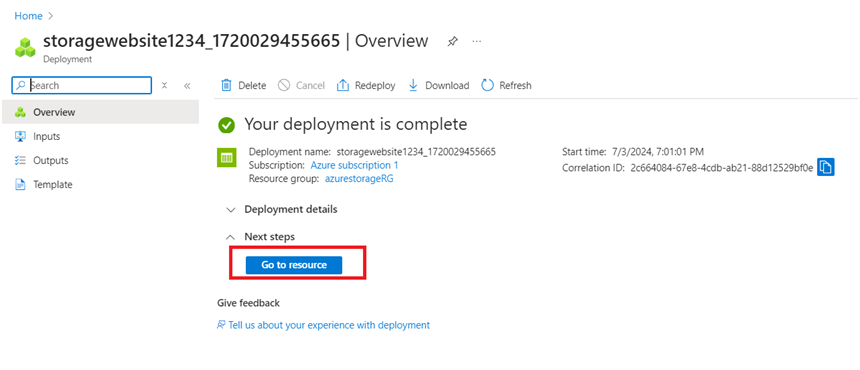
Task: Click the Start time value 7/3/2024, 7:01:01 PM
Action: click(x=657, y=152)
